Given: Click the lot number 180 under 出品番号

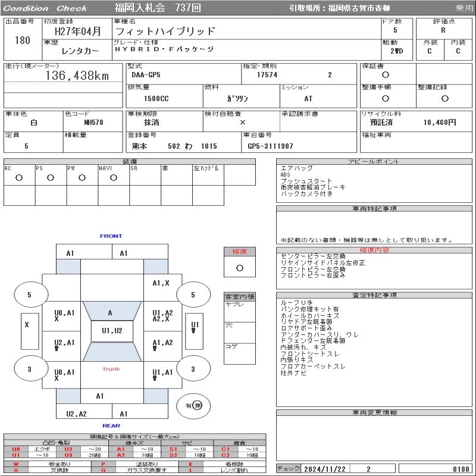Looking at the screenshot, I should tap(23, 40).
